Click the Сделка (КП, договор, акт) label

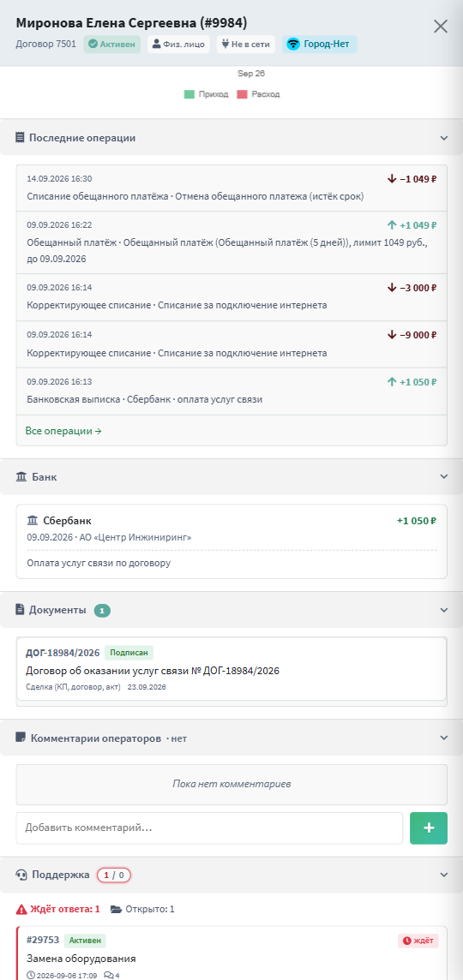click(73, 686)
